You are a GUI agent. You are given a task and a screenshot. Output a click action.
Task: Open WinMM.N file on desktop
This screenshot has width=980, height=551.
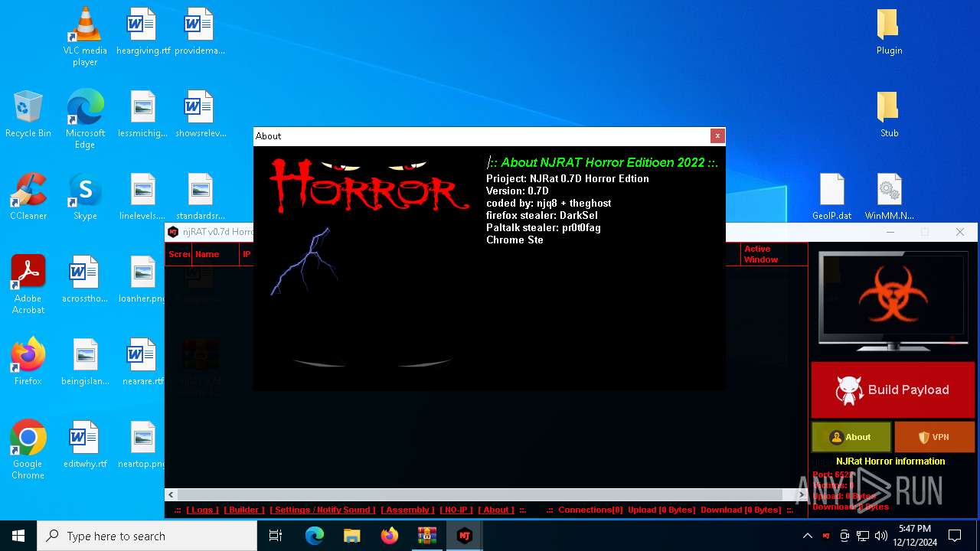point(889,197)
